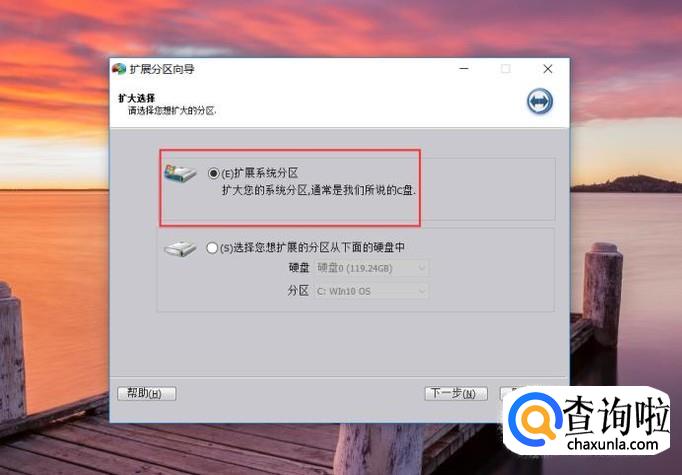The height and width of the screenshot is (475, 682).
Task: Click the disabled maximize window icon
Action: pyautogui.click(x=505, y=69)
